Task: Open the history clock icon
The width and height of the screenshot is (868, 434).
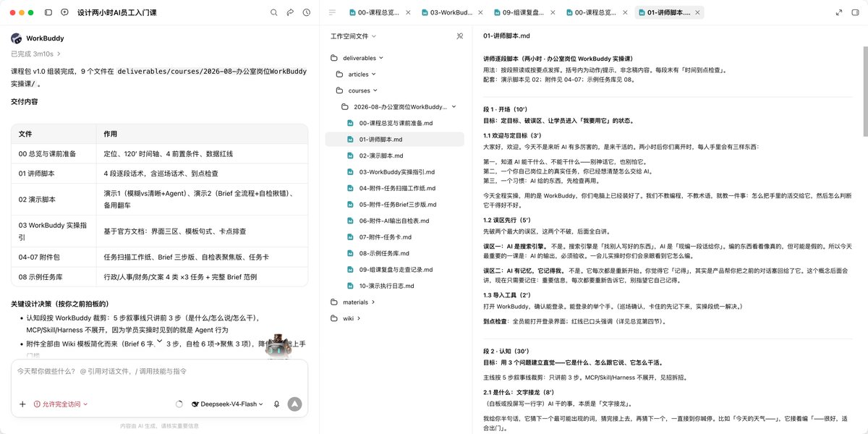Action: tap(307, 12)
